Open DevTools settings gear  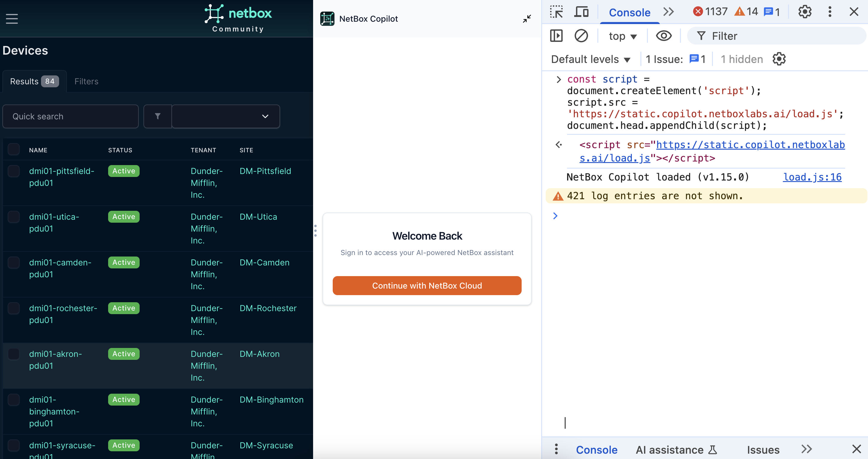coord(805,12)
